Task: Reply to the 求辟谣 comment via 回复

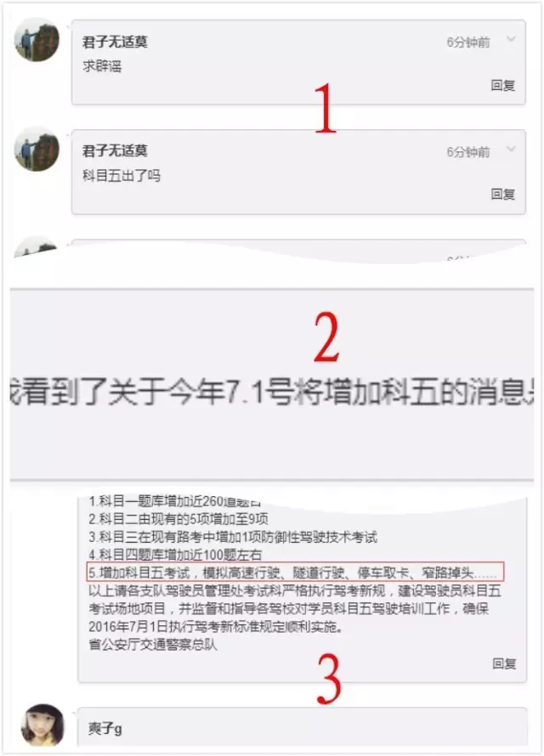Action: tap(503, 85)
